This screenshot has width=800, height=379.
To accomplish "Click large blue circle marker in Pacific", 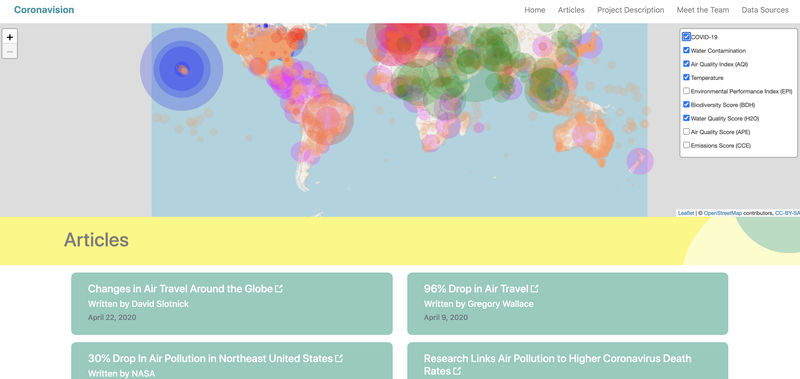I will coord(182,69).
